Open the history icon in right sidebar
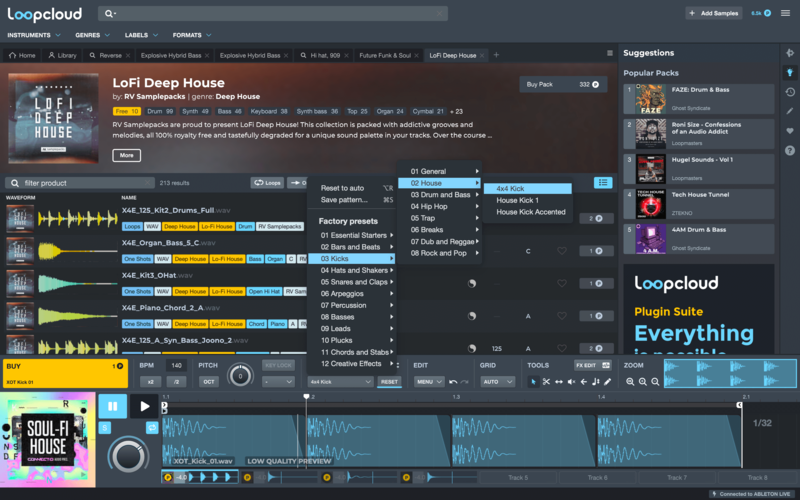This screenshot has width=800, height=500. coord(790,91)
